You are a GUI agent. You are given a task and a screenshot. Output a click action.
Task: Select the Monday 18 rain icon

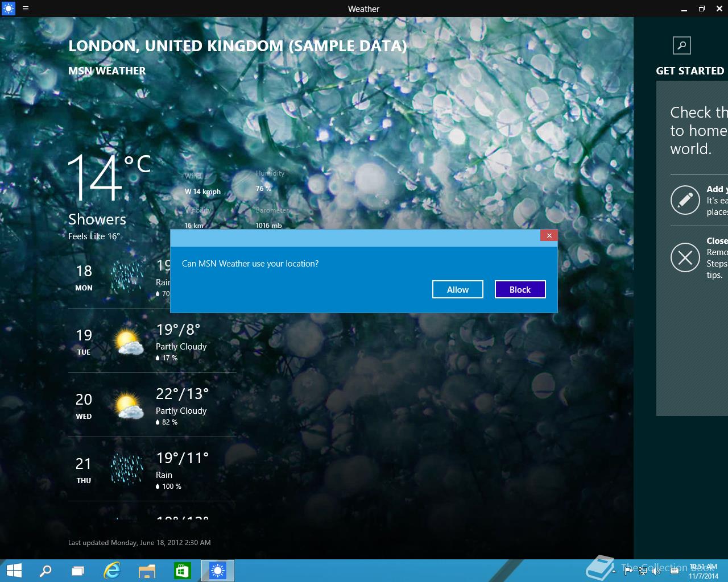[x=126, y=277]
